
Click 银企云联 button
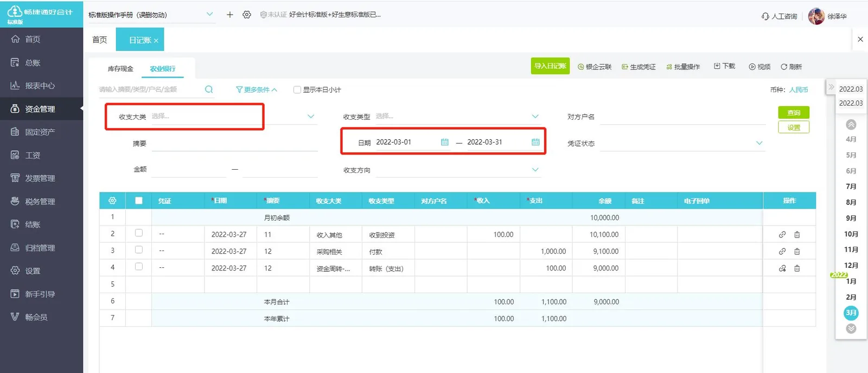(x=595, y=67)
